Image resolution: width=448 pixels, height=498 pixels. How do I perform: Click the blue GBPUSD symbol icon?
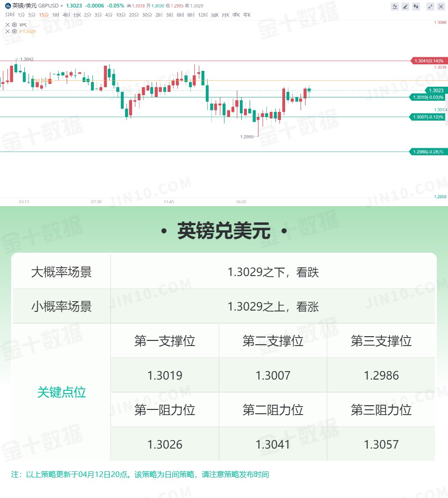[8, 6]
